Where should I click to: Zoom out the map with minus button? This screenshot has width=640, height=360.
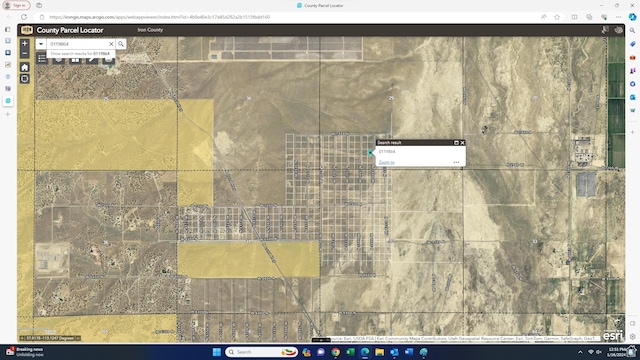24,53
